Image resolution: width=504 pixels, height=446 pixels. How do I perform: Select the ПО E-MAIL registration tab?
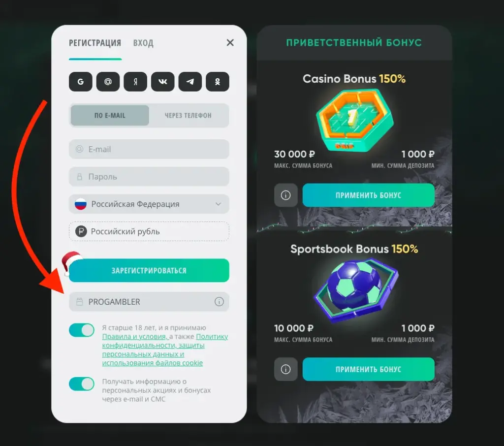point(110,116)
